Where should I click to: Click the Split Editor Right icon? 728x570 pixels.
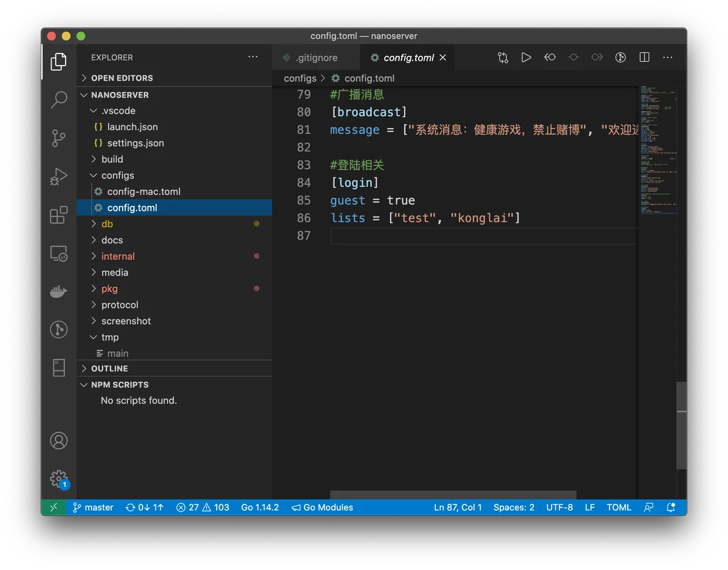click(644, 57)
